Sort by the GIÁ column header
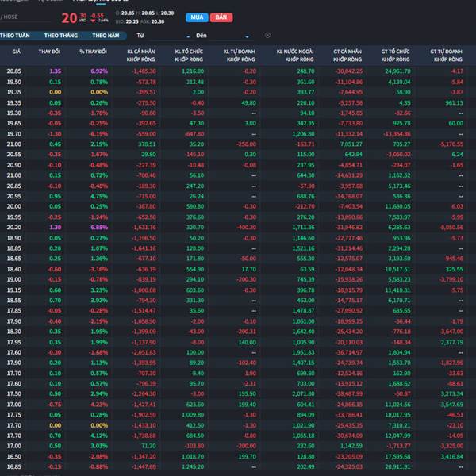Screen dimensions: 476x476 17,52
